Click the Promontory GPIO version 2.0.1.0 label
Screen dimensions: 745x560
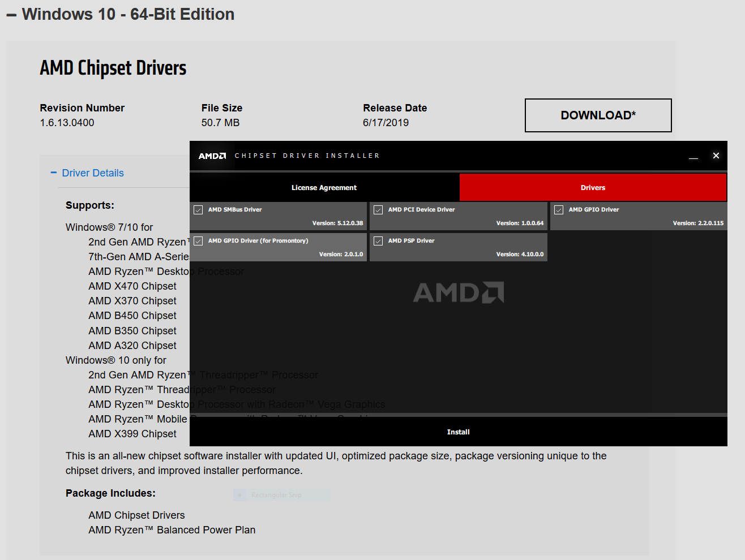341,255
